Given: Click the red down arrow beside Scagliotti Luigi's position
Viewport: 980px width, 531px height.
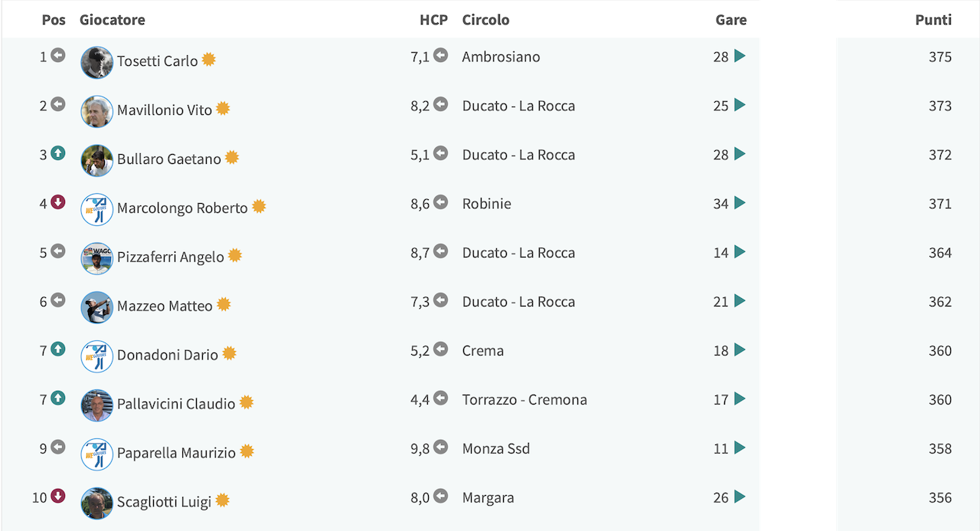Looking at the screenshot, I should pos(58,497).
